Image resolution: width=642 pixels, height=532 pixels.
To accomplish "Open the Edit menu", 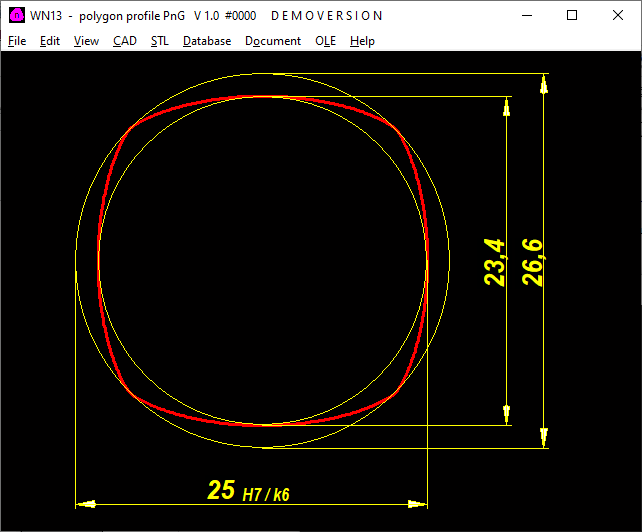I will pyautogui.click(x=50, y=41).
